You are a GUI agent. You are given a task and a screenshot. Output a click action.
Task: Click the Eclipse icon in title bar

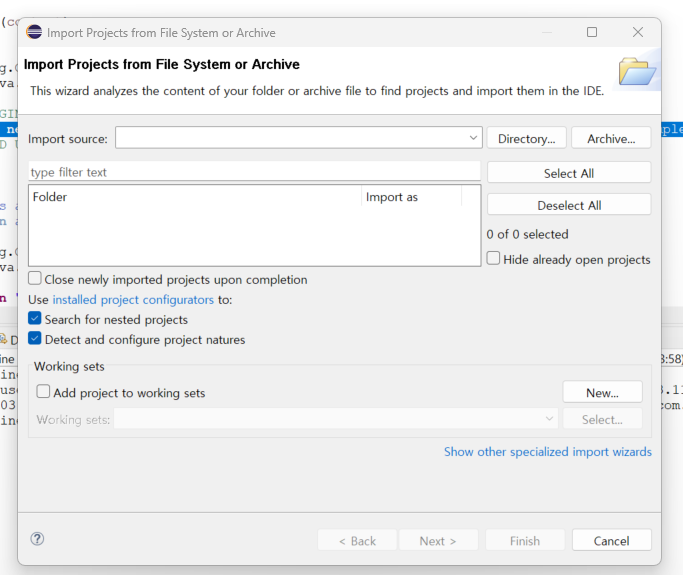[35, 33]
